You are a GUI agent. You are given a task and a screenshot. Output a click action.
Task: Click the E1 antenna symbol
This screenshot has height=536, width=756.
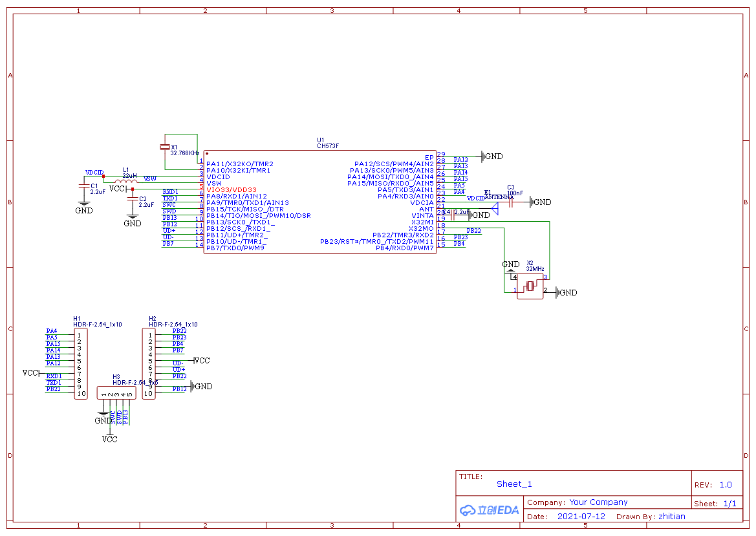coord(495,208)
